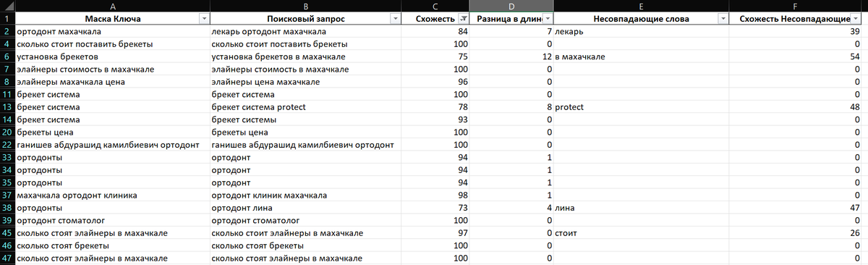Click mismatched word cell 'лекарь'
The image size is (868, 265).
(641, 32)
